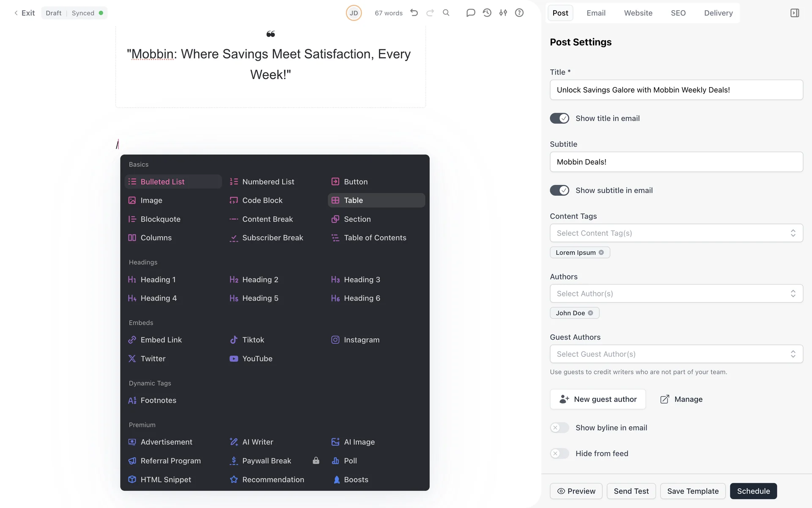Open search with the magnifier icon
This screenshot has width=812, height=508.
pyautogui.click(x=446, y=13)
